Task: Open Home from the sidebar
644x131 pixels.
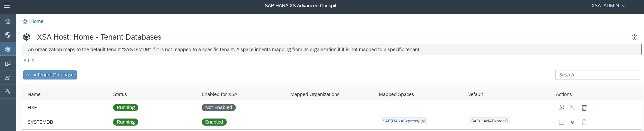Action: click(x=8, y=21)
